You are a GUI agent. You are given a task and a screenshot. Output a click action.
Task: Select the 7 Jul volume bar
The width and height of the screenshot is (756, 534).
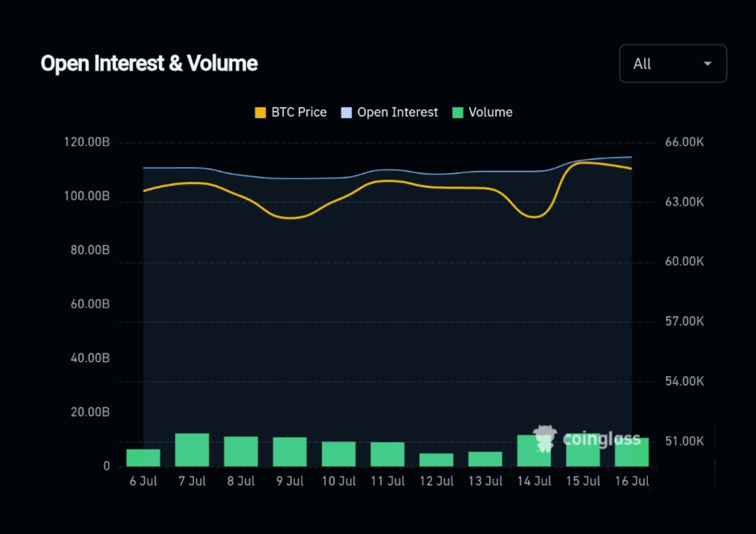192,450
